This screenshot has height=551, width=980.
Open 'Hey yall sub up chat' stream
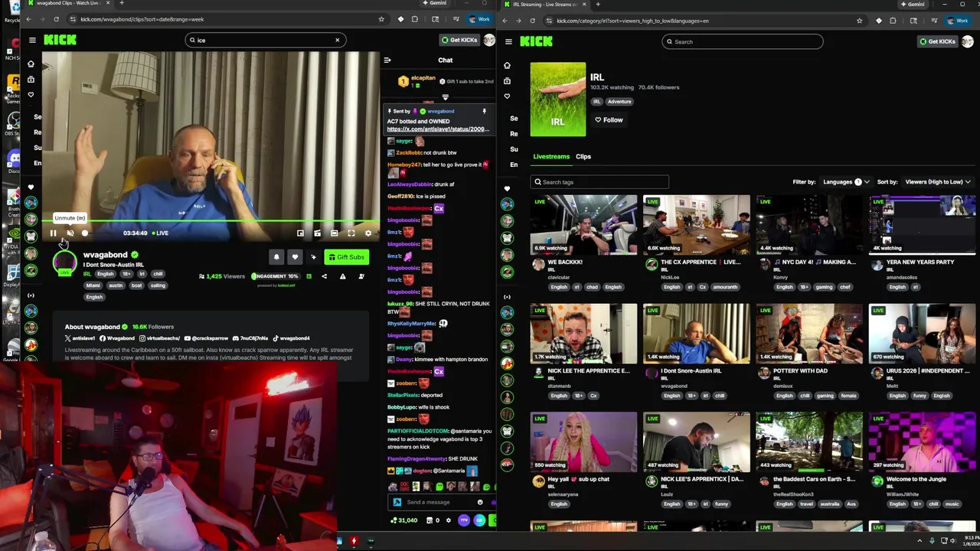tap(583, 442)
